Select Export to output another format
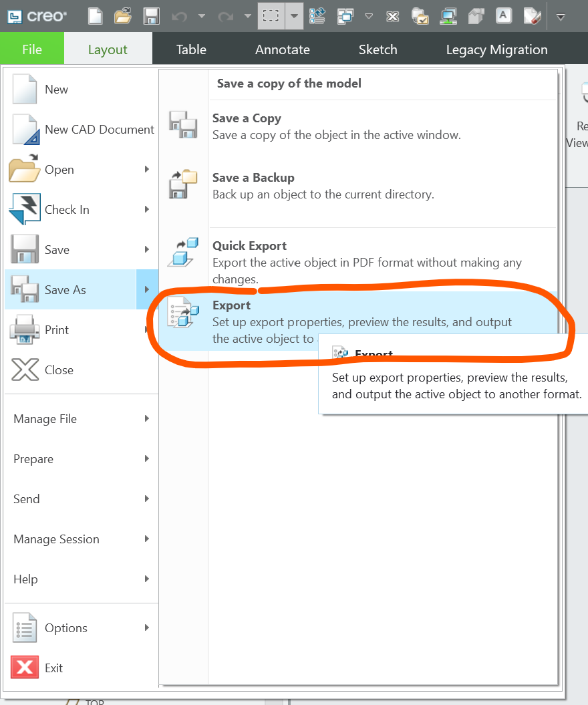 pyautogui.click(x=231, y=305)
